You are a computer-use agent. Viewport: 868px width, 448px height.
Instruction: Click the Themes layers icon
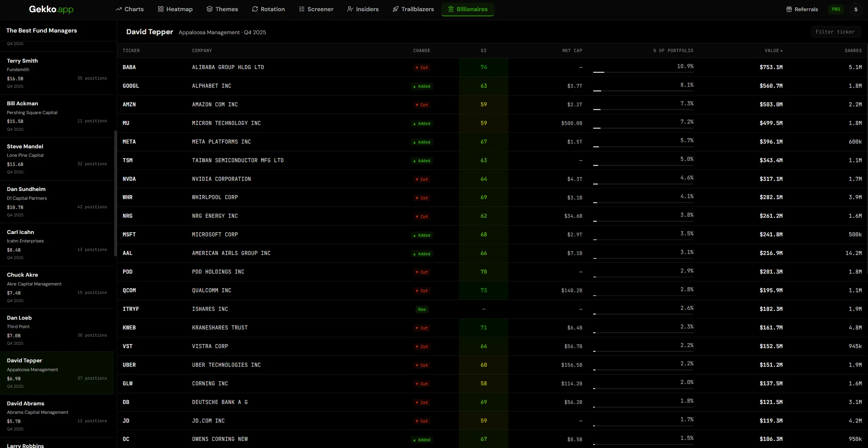pos(209,9)
